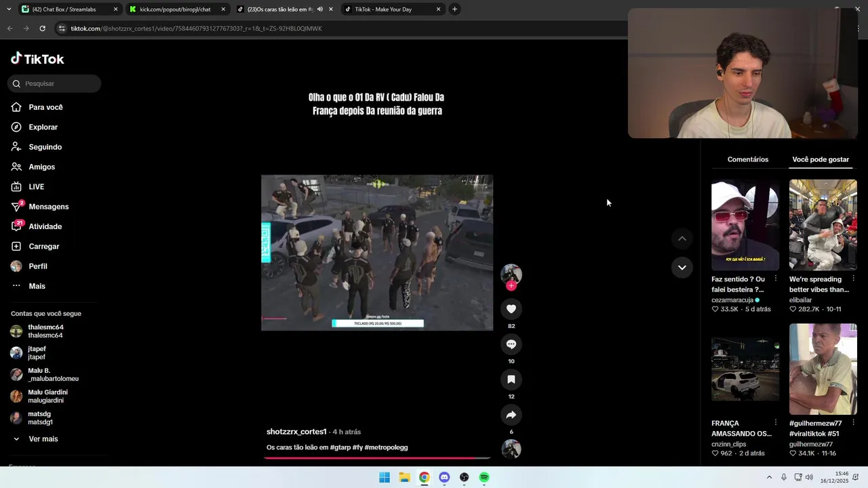Image resolution: width=868 pixels, height=488 pixels.
Task: Seek the video progress bar
Action: point(377,458)
